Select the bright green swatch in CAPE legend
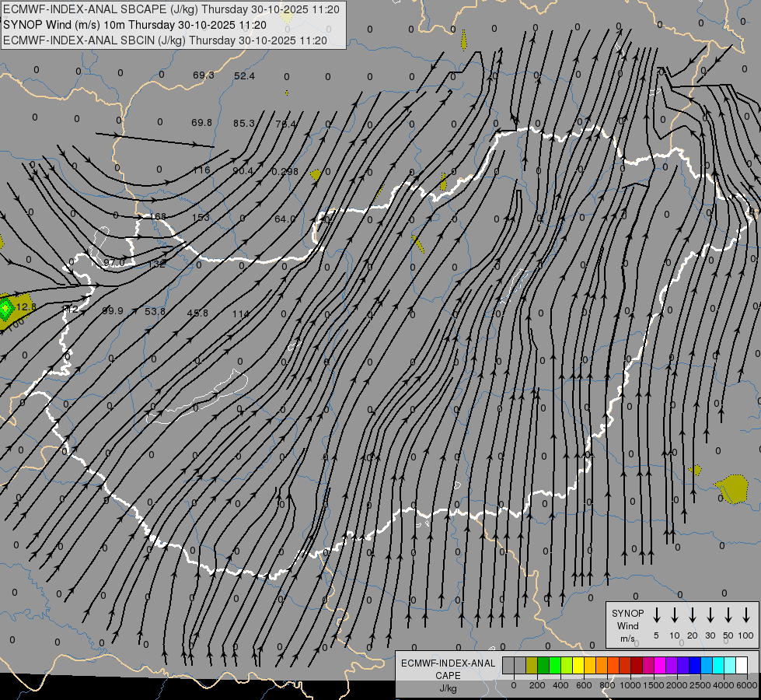 click(555, 665)
